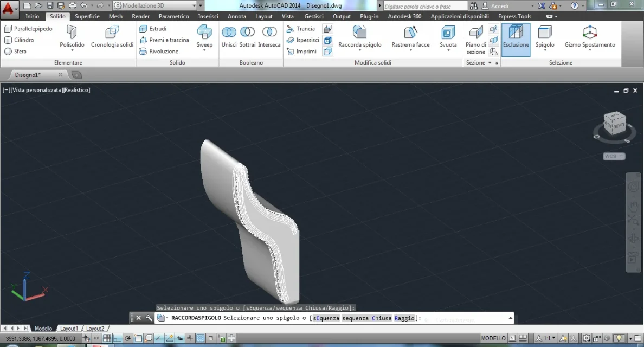Choose the Interseca intersect tool
The width and height of the screenshot is (644, 347).
[x=269, y=33]
